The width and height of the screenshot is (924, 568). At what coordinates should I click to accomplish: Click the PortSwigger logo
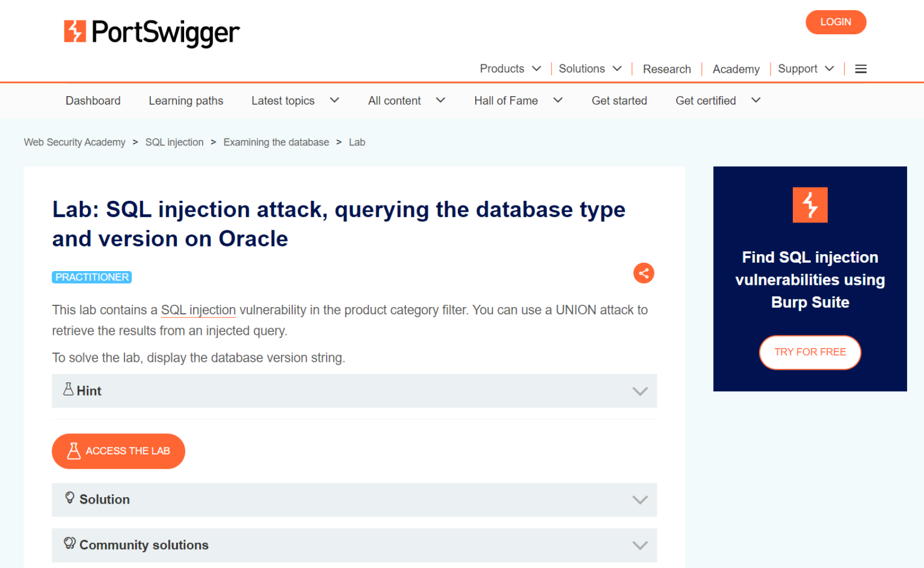152,32
